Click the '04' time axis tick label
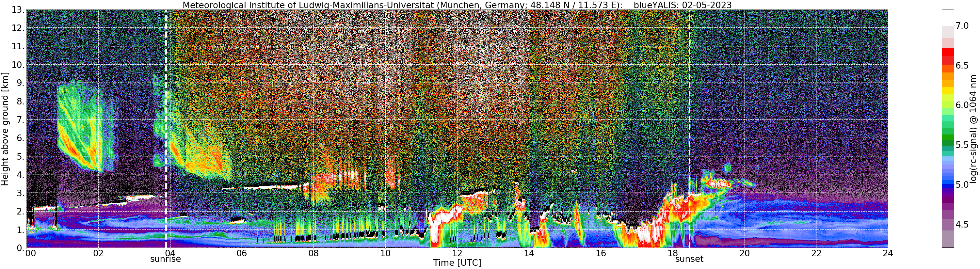Screen dimensions: 980x269 click(x=170, y=253)
